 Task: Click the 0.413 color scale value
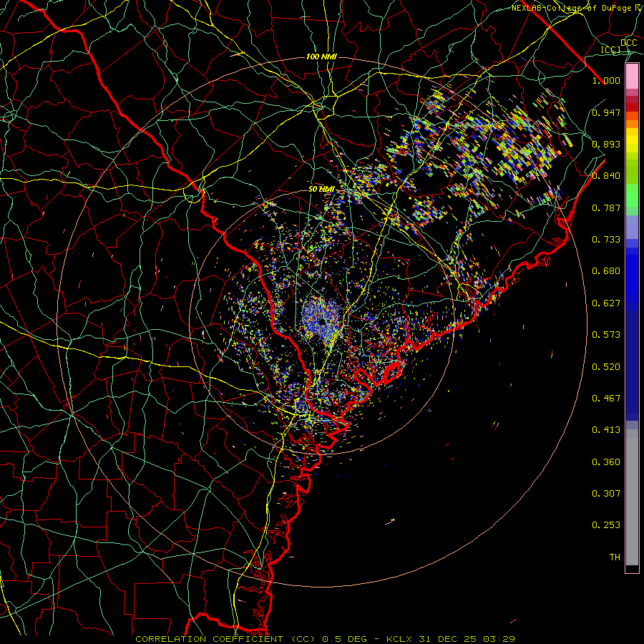tap(606, 430)
